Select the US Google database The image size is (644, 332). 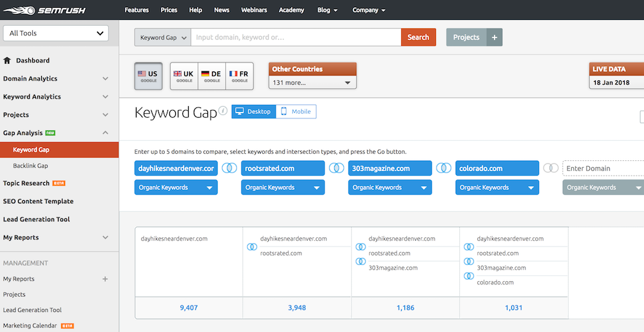click(x=148, y=76)
